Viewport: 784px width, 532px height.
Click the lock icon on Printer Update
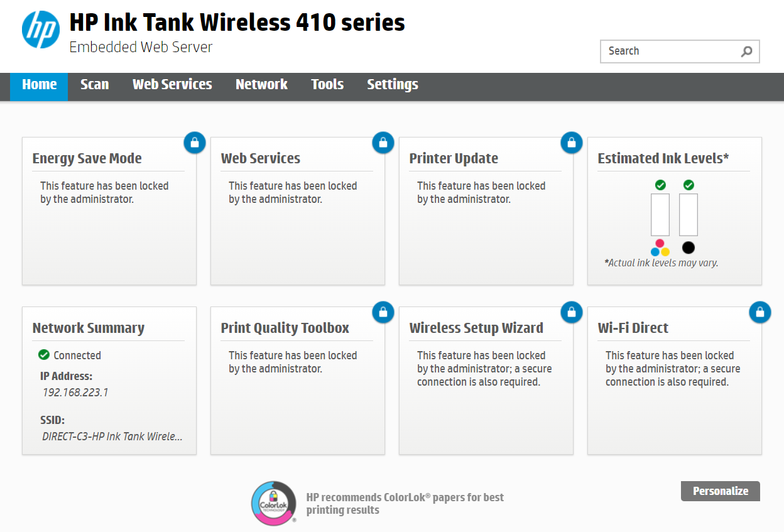pos(572,143)
